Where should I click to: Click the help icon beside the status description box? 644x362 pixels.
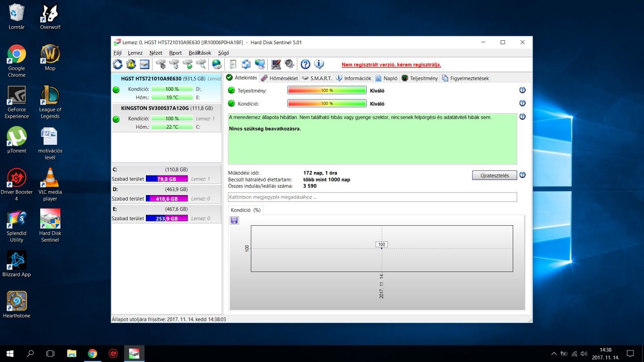point(522,117)
